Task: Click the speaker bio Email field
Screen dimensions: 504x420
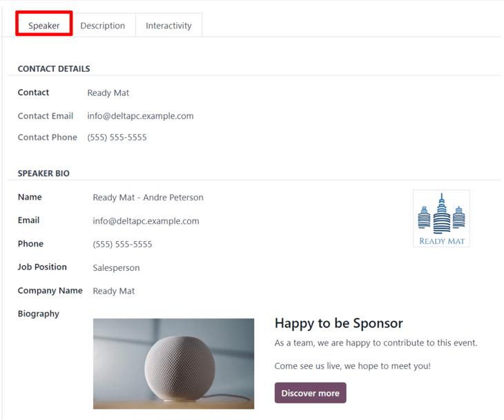Action: pyautogui.click(x=146, y=221)
